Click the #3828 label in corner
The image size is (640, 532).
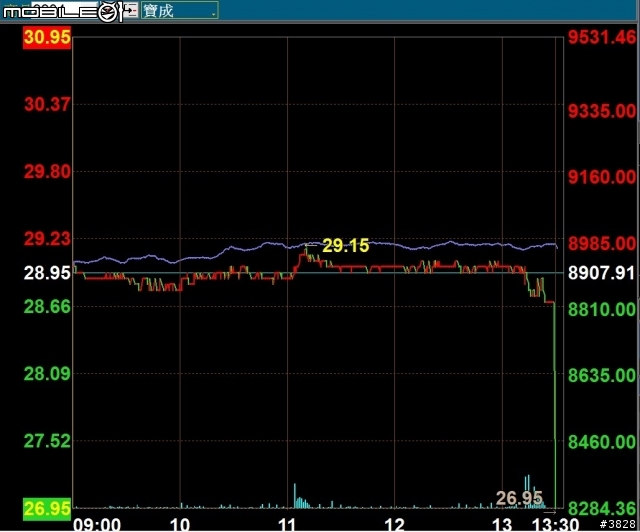pos(618,524)
